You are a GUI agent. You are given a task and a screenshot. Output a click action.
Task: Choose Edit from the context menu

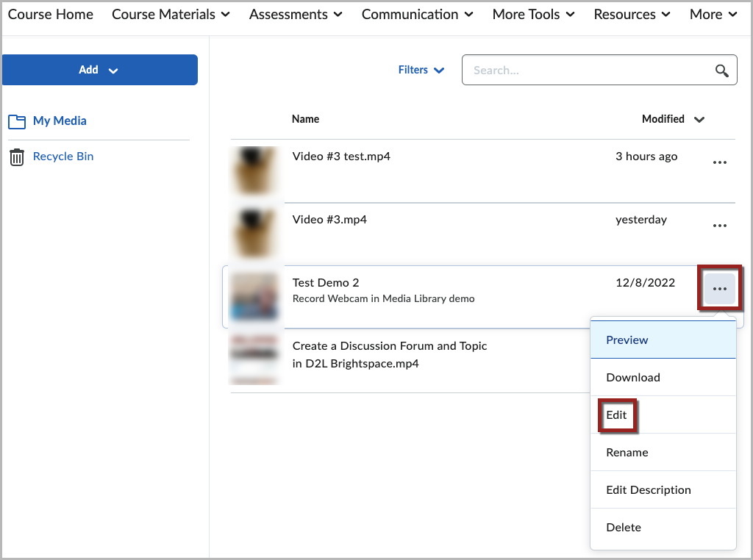663,414
